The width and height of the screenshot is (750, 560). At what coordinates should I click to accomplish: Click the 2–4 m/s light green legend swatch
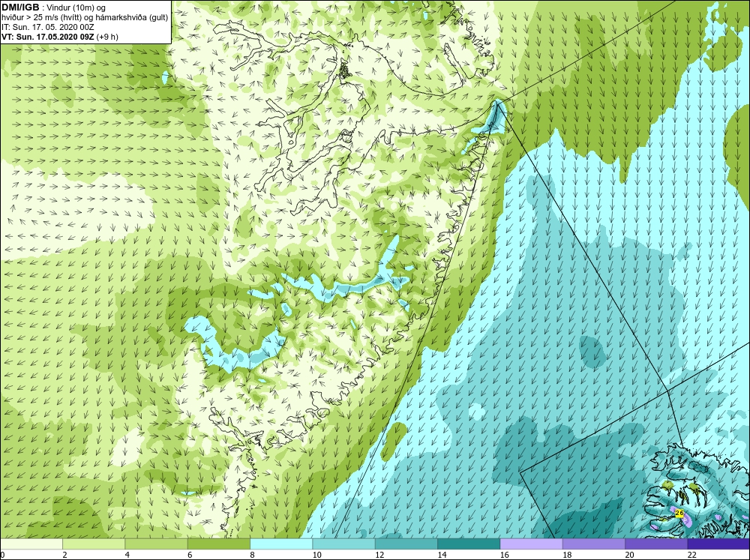pyautogui.click(x=94, y=544)
